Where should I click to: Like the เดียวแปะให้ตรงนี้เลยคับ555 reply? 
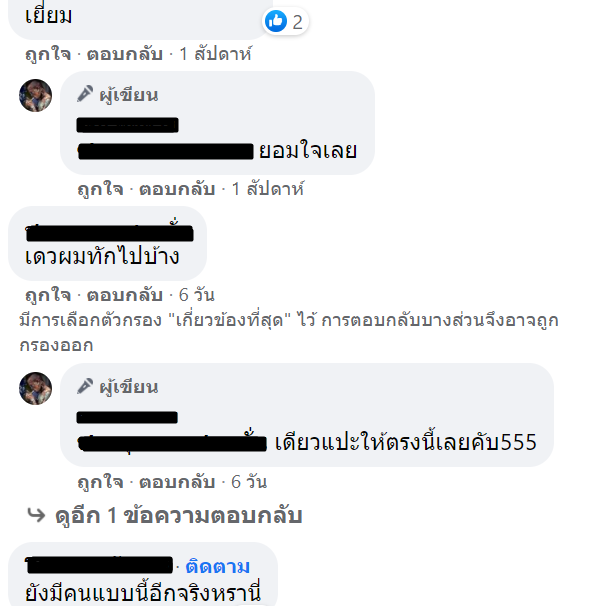(x=100, y=482)
